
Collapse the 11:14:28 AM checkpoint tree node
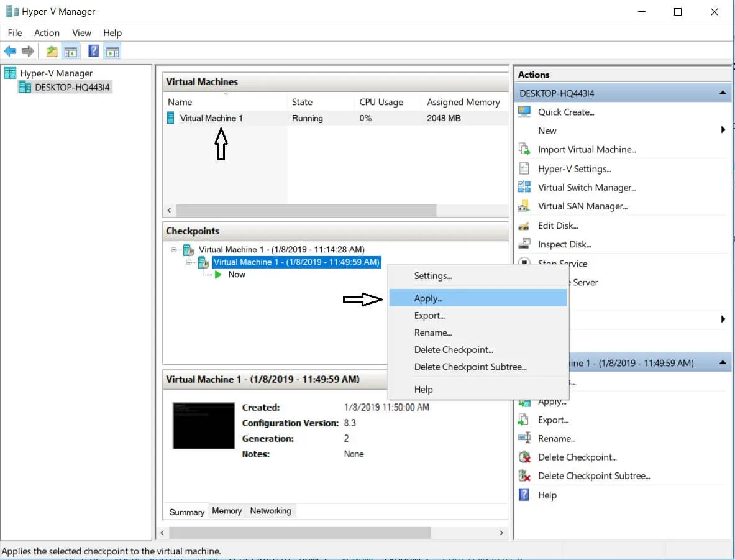coord(173,250)
